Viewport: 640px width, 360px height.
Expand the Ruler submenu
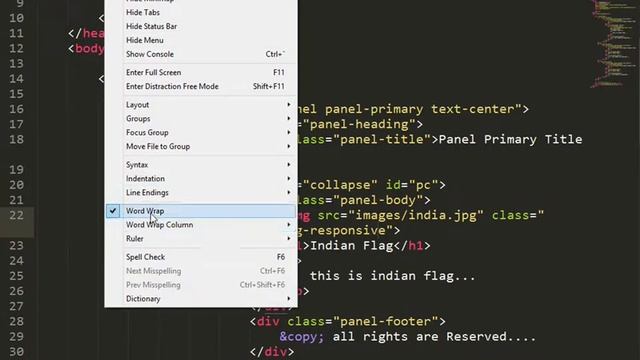pyautogui.click(x=200, y=239)
